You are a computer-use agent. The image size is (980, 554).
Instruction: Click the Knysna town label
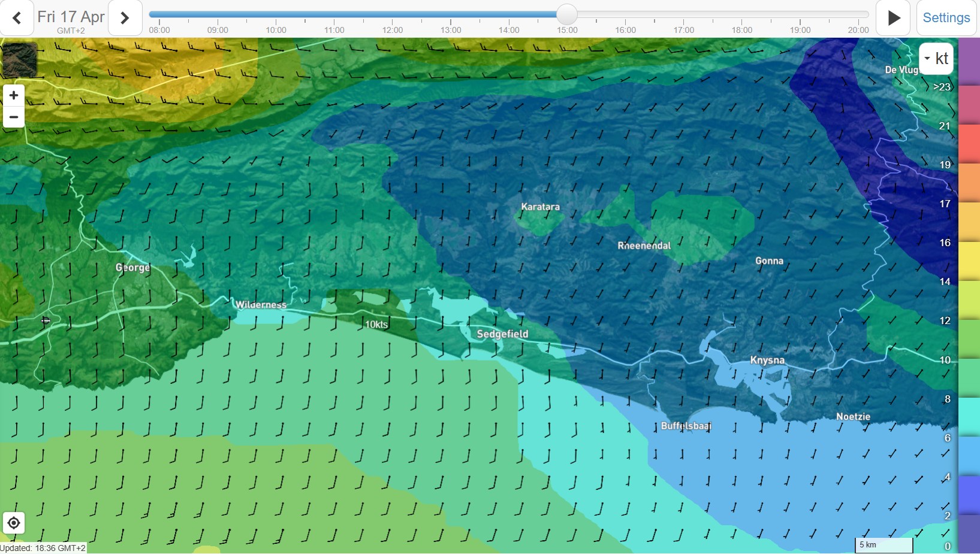(x=767, y=360)
